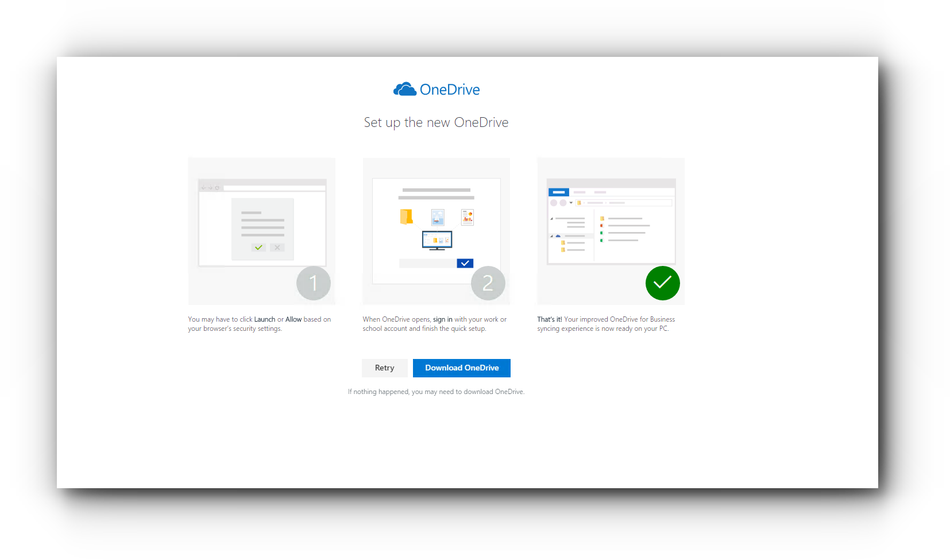The height and width of the screenshot is (560, 950).
Task: Click the "That's it!" description text
Action: [606, 324]
